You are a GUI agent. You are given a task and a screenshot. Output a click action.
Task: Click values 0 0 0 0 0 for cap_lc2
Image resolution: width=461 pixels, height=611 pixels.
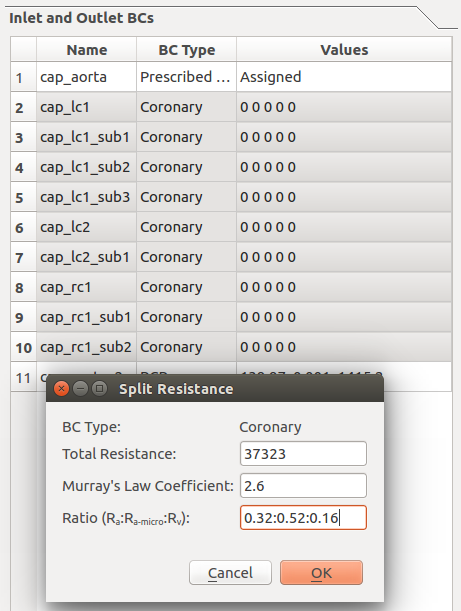coord(344,227)
